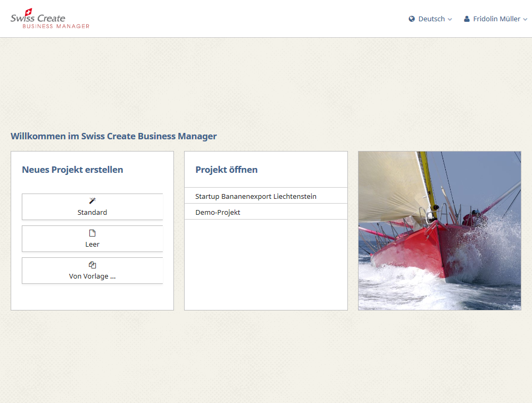Click the user profile silhouette icon
Image resolution: width=532 pixels, height=403 pixels.
coord(467,19)
